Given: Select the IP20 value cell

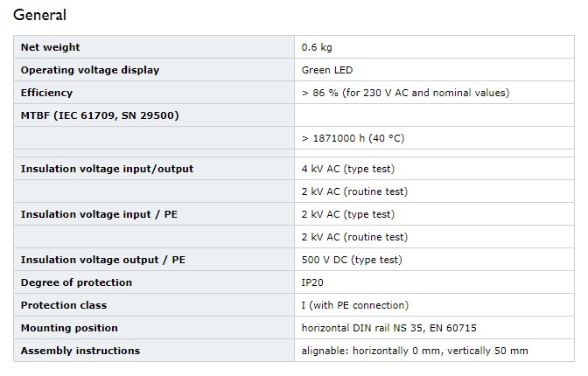Looking at the screenshot, I should pos(434,282).
